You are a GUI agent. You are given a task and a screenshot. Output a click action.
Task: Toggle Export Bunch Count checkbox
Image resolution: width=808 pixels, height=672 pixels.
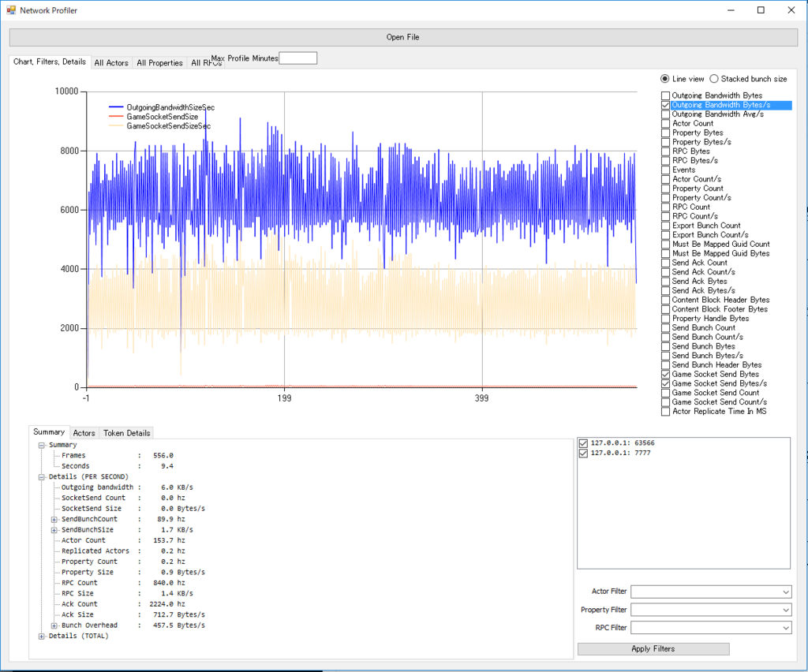(x=666, y=226)
